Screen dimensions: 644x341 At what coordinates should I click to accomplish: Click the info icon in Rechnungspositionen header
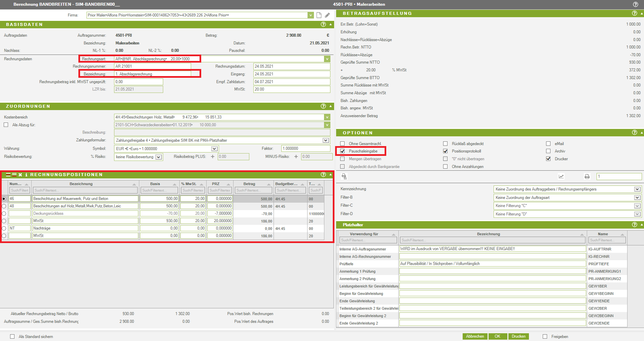point(26,175)
